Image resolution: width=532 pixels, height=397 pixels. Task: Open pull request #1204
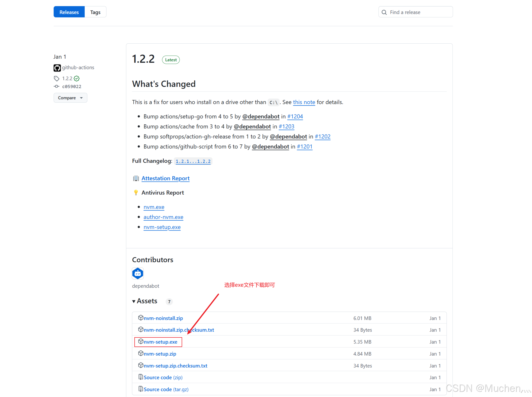pyautogui.click(x=295, y=117)
